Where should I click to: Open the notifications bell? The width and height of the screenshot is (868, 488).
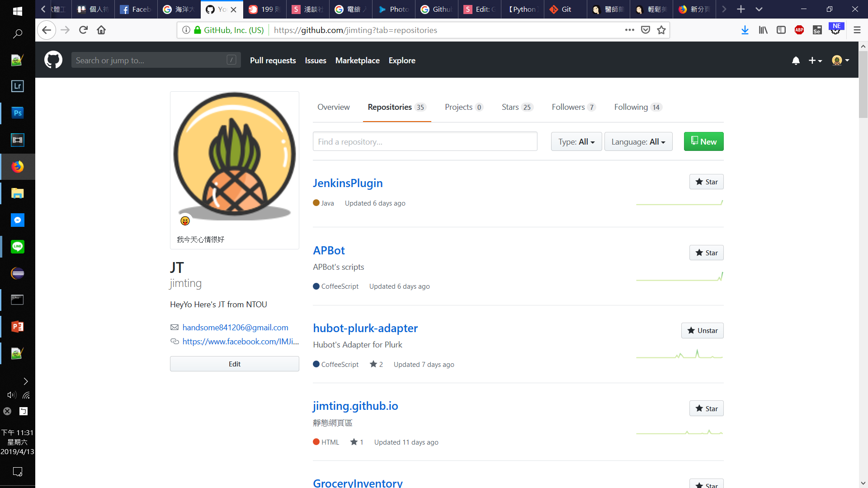click(796, 61)
